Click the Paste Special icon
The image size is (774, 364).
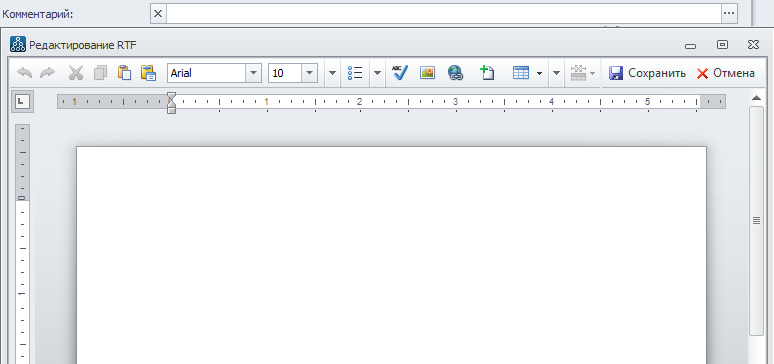(148, 73)
